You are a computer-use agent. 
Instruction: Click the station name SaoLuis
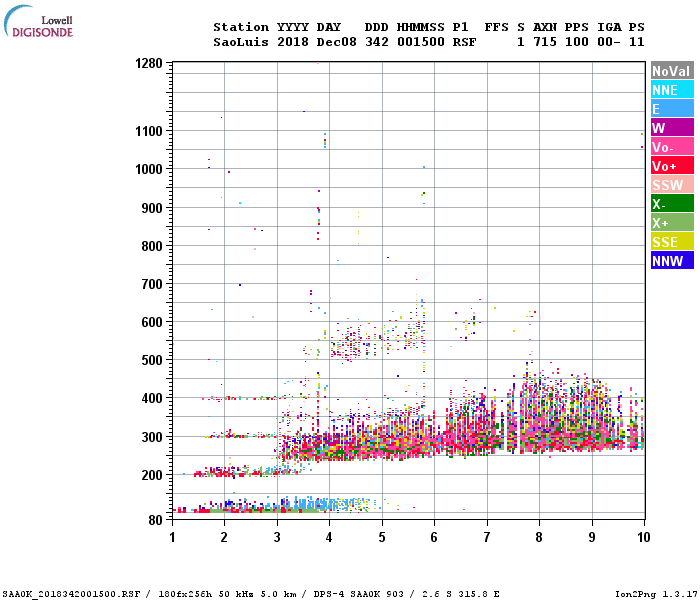[x=241, y=42]
